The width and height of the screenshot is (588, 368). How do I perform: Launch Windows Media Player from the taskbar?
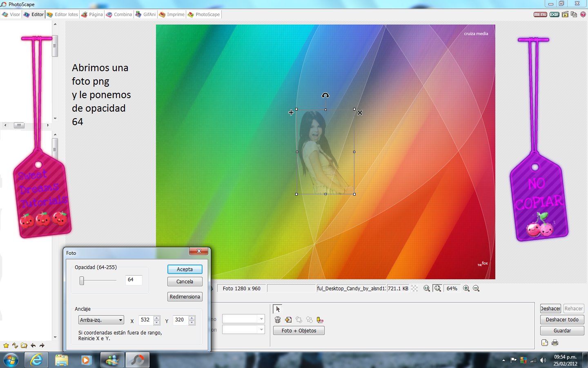[x=86, y=360]
